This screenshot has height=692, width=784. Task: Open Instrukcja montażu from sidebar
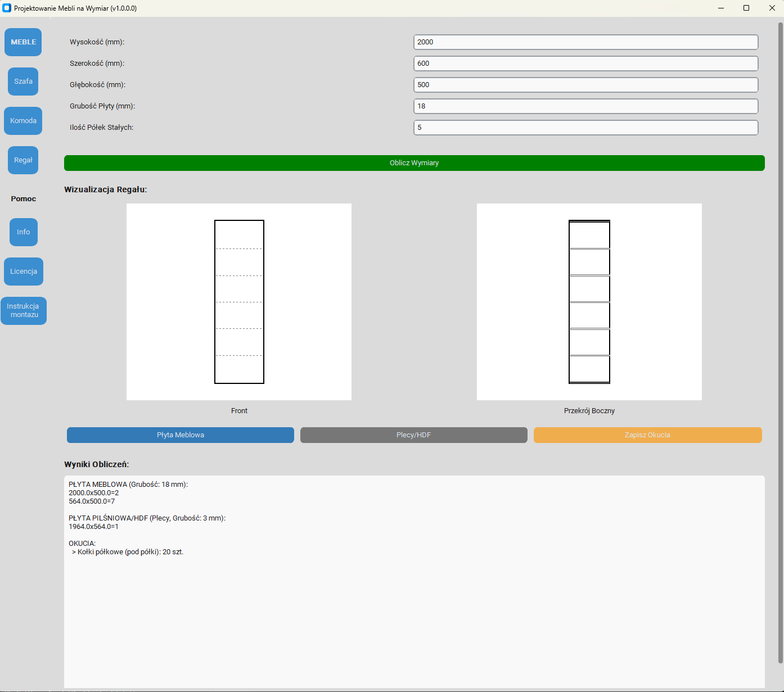tap(23, 311)
